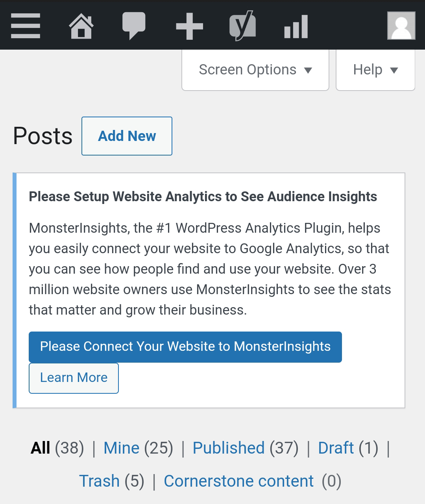Open the comments speech bubble icon
Image resolution: width=425 pixels, height=504 pixels.
click(x=134, y=26)
